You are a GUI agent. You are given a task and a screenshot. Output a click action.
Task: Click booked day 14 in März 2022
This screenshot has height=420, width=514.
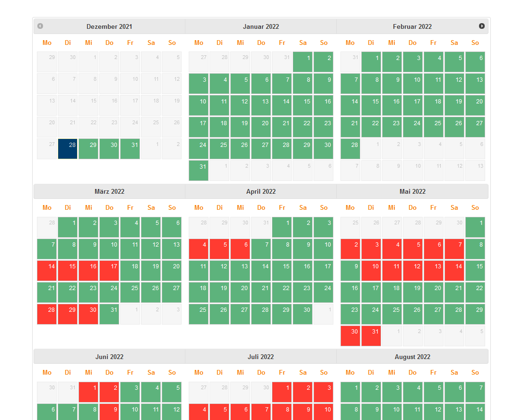pos(47,270)
